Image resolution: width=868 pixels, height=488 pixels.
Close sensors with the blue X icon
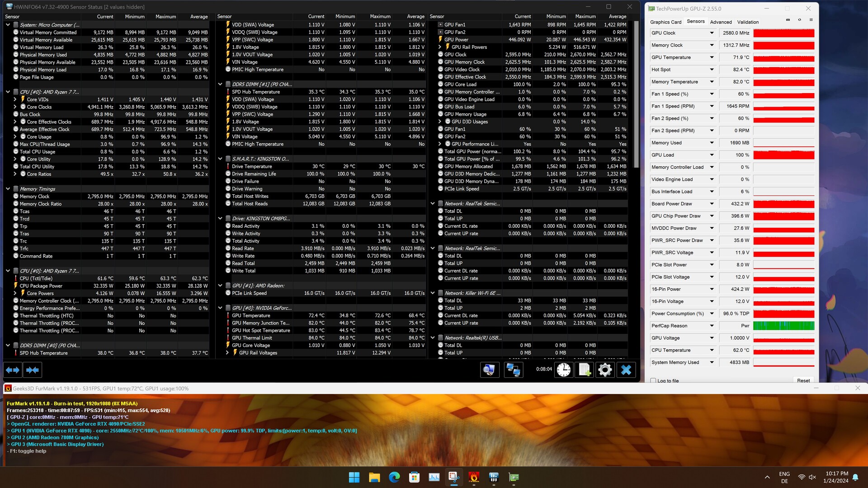tap(626, 370)
